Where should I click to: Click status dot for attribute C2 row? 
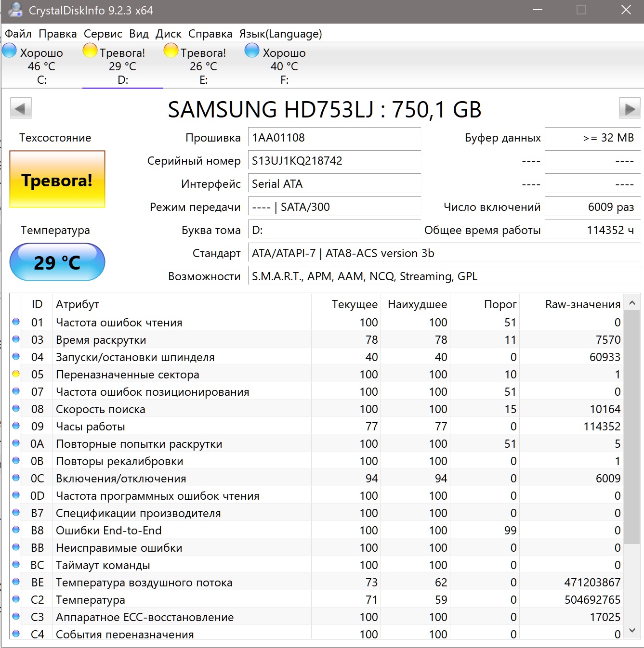click(16, 599)
